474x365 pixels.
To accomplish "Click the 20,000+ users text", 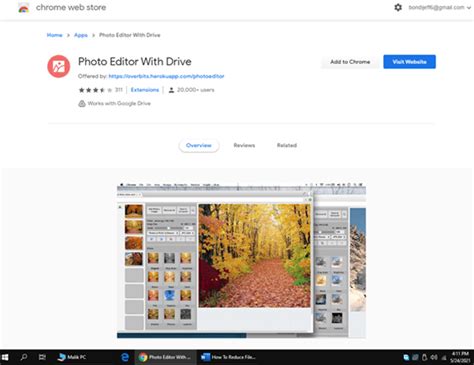I will pyautogui.click(x=196, y=90).
